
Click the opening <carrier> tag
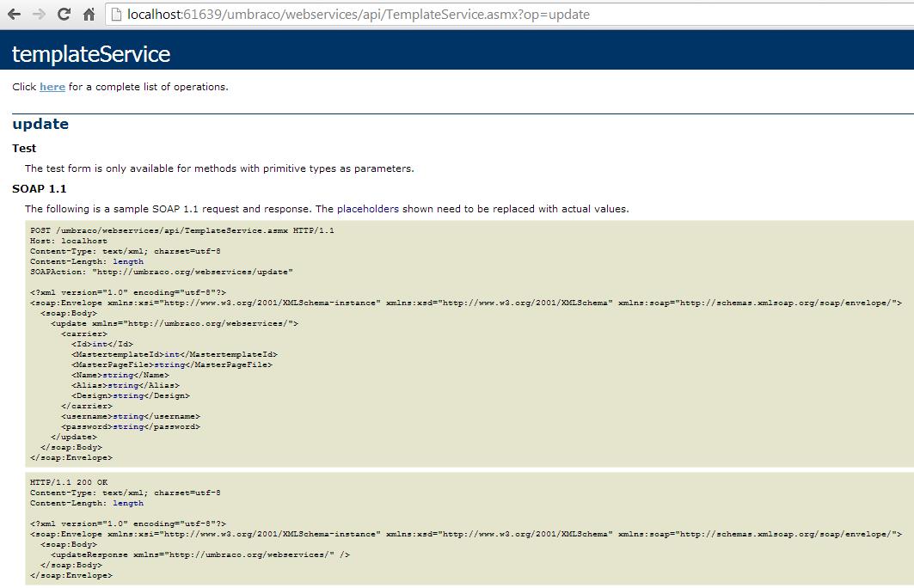[84, 334]
